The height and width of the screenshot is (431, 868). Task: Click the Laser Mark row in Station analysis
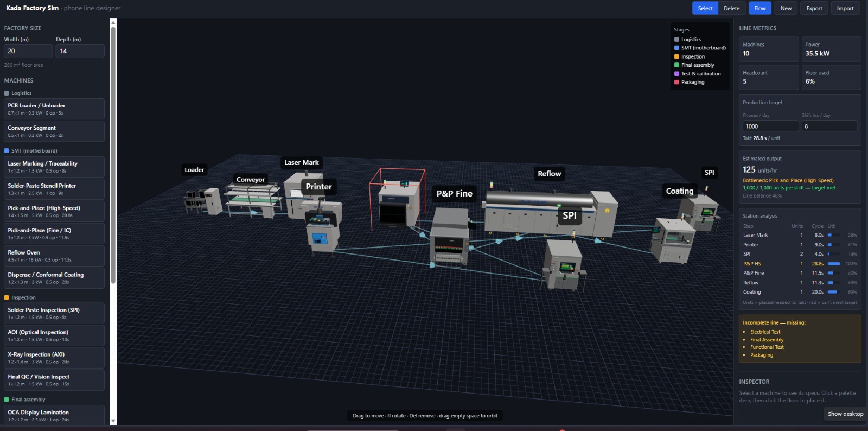(x=800, y=235)
